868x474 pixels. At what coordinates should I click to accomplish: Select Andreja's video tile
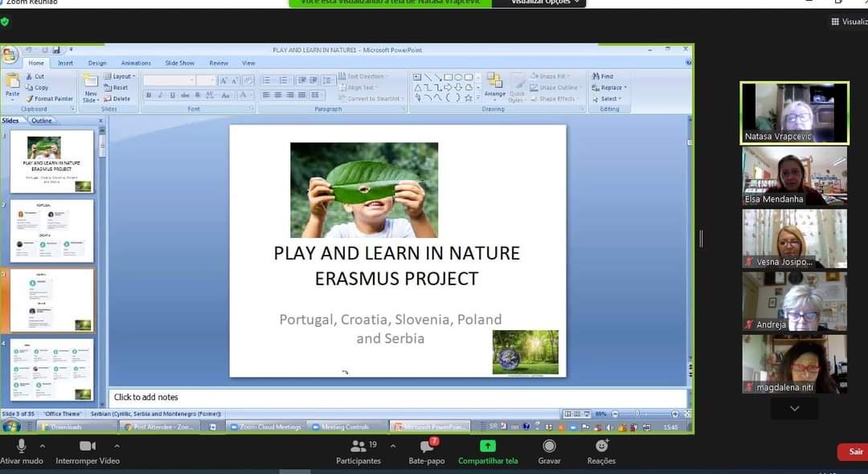coord(794,301)
